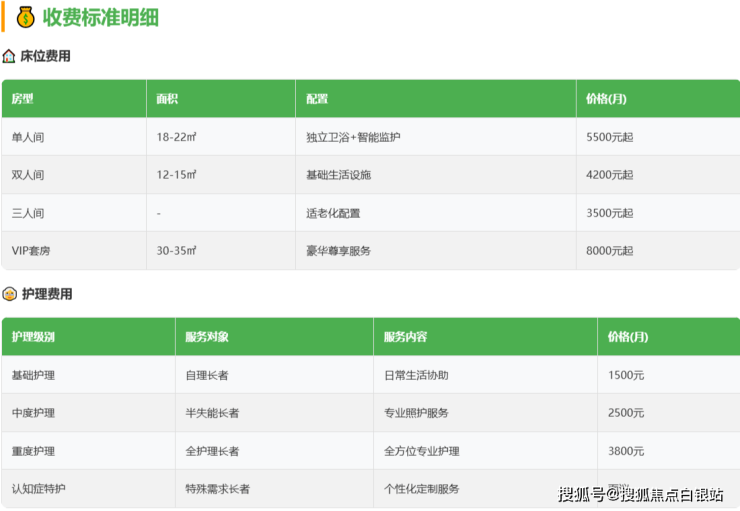This screenshot has width=740, height=511.
Task: Select the 单人间 row label
Action: 28,137
